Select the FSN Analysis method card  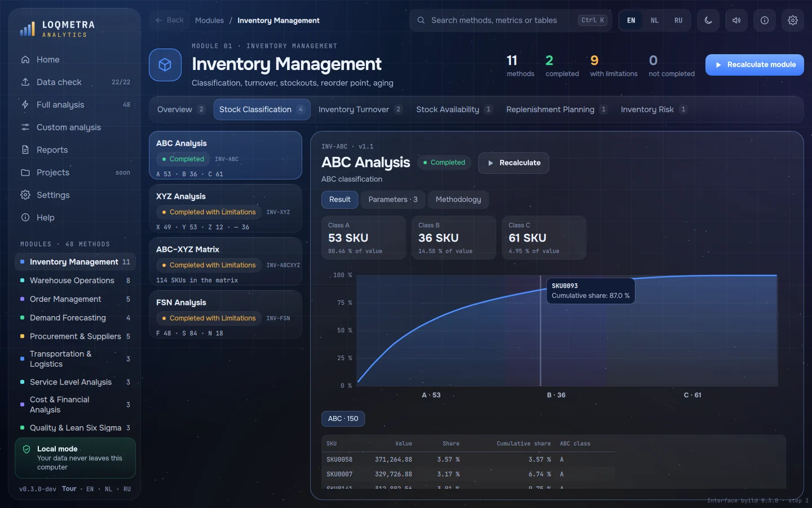click(x=226, y=314)
